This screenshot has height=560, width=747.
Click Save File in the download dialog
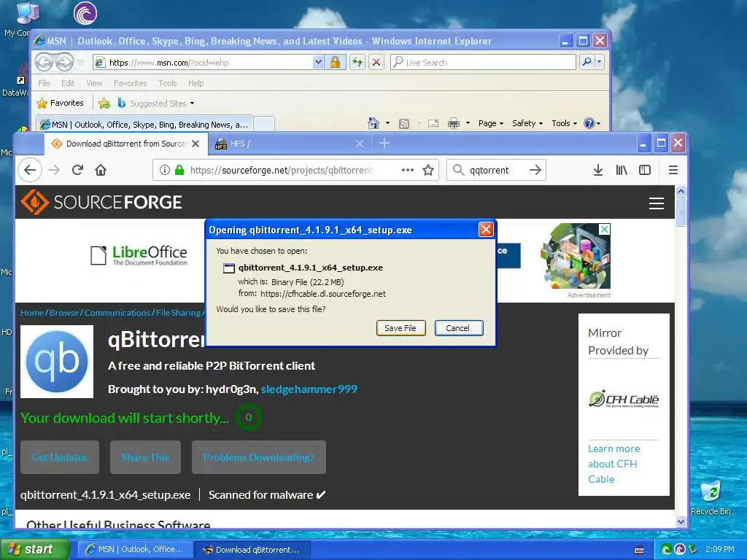tap(400, 328)
